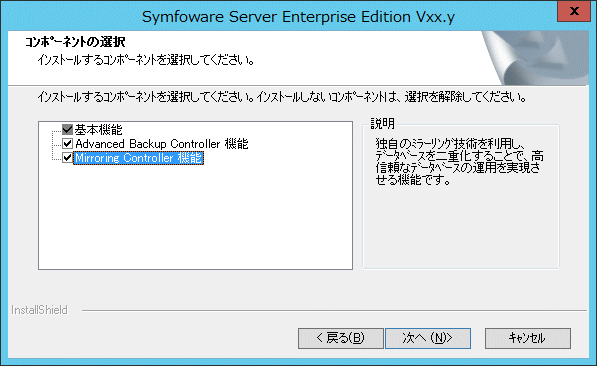Click the curled page banner graphic
This screenshot has height=366, width=597.
(x=535, y=58)
